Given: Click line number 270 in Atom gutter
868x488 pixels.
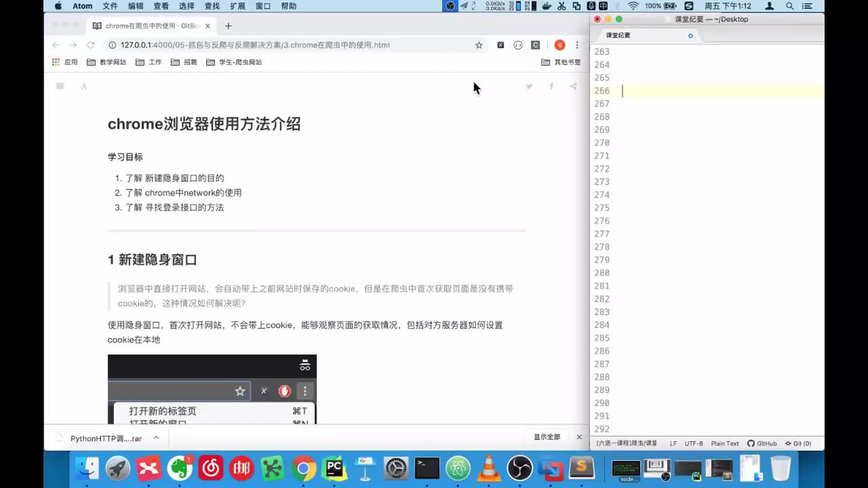Looking at the screenshot, I should coord(601,142).
